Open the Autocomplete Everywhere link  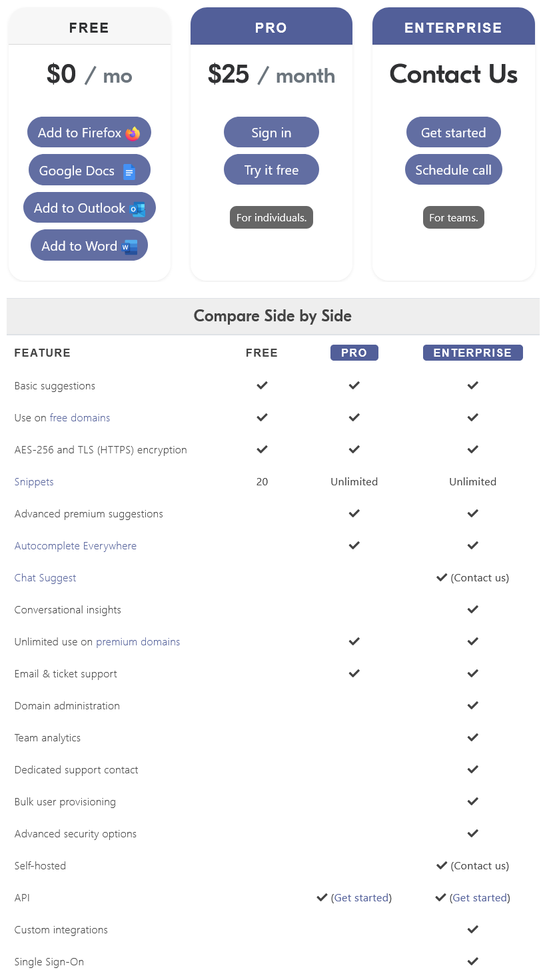(x=75, y=545)
